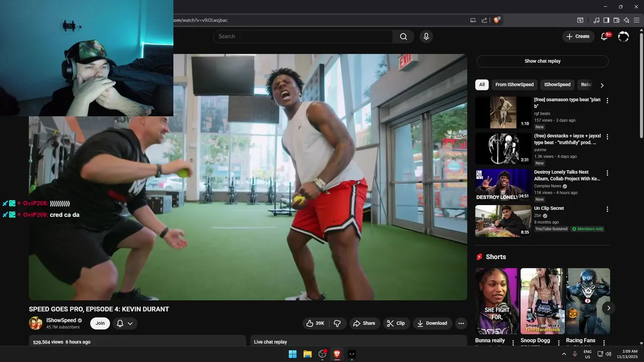Open Brave Leo AI sparkle icon
644x362 pixels.
626,20
